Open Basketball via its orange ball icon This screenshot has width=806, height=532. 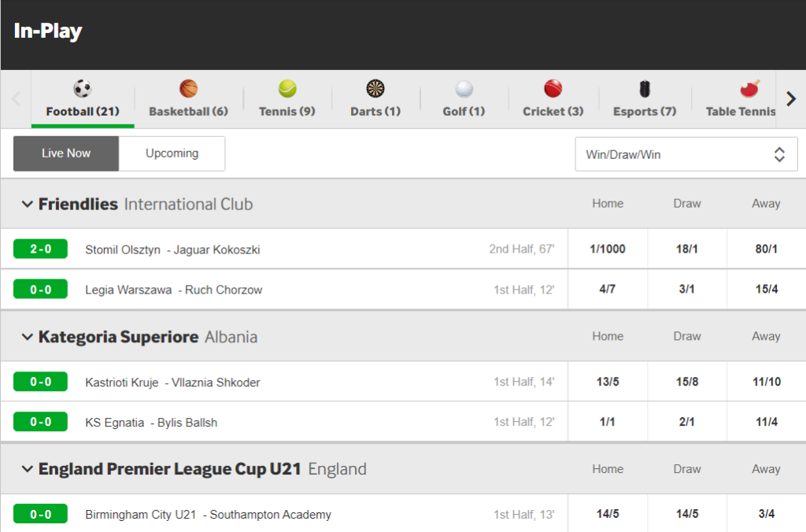189,88
